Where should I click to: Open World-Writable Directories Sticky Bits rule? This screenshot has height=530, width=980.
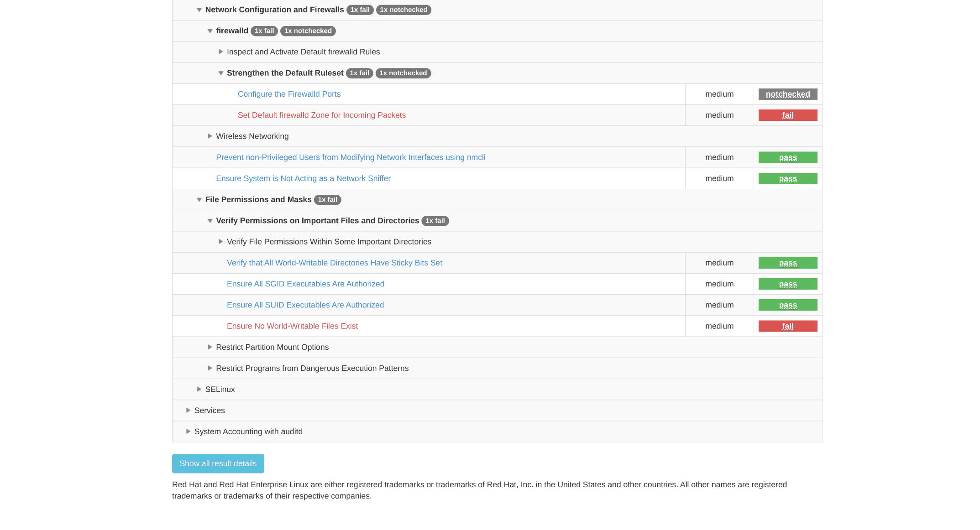pos(334,263)
